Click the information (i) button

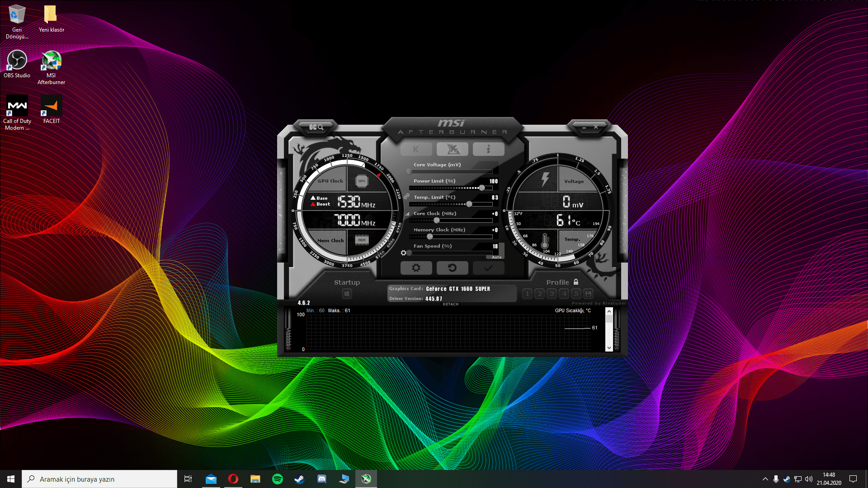[x=488, y=149]
